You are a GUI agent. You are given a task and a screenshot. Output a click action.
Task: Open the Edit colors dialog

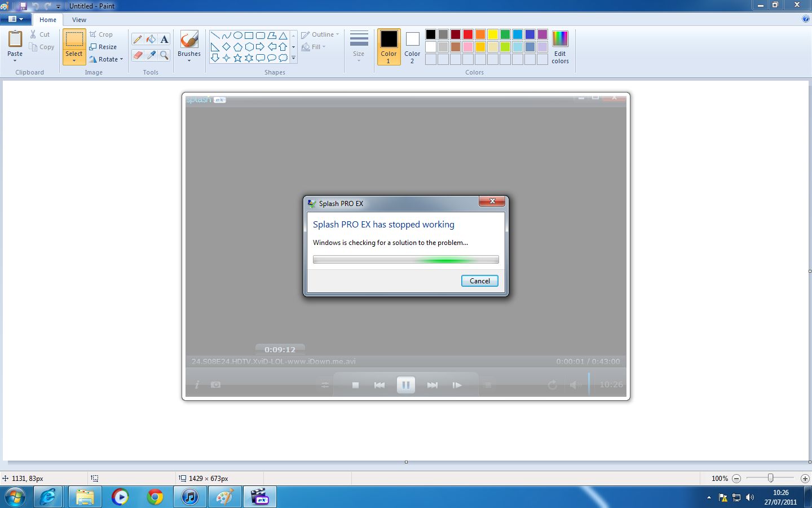(x=560, y=47)
